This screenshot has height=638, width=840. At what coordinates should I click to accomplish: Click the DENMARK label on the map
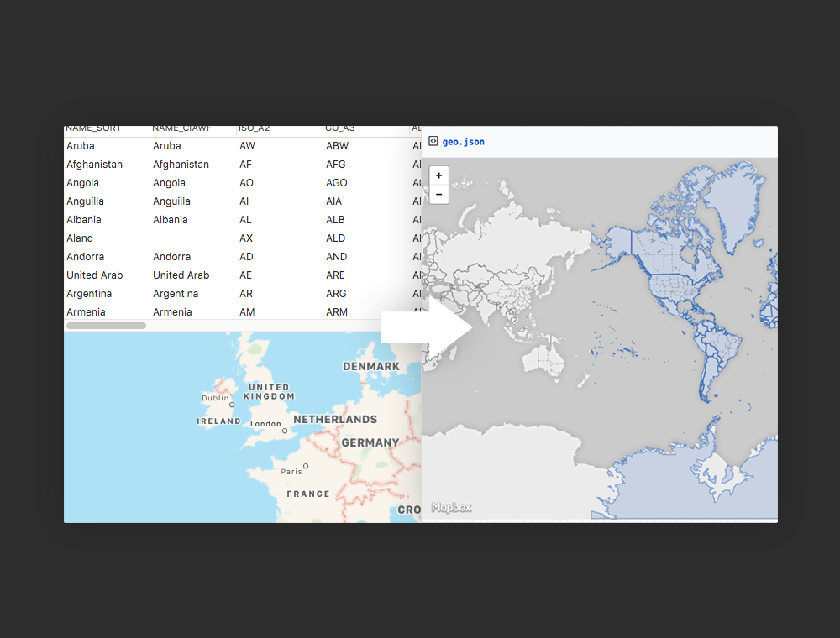[370, 366]
